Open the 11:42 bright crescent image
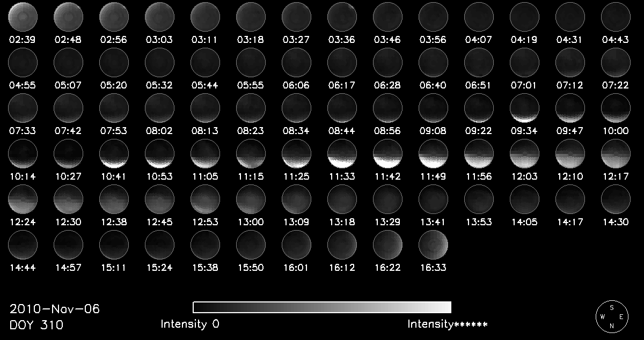Image resolution: width=644 pixels, height=340 pixels. pos(387,154)
